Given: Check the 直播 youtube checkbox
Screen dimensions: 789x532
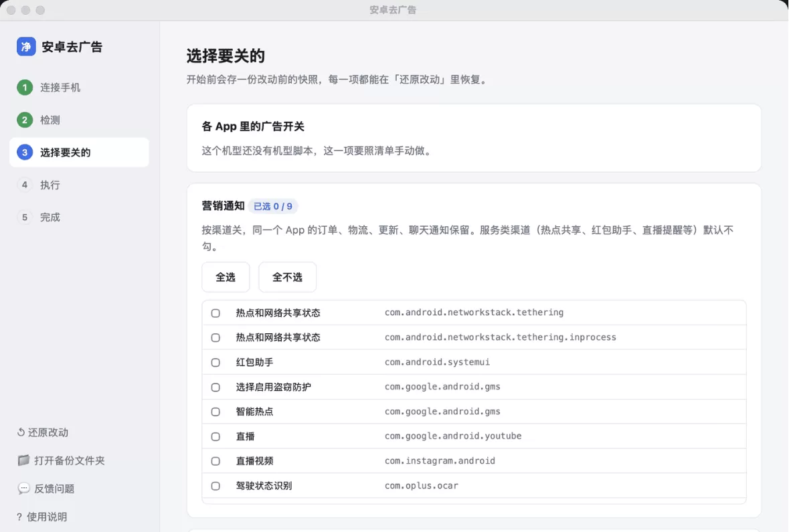Looking at the screenshot, I should (215, 436).
